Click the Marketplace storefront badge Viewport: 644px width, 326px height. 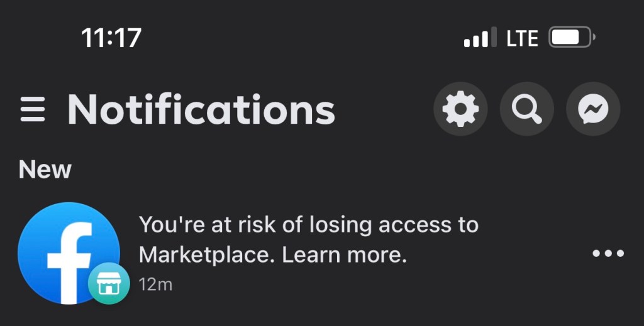(x=109, y=284)
